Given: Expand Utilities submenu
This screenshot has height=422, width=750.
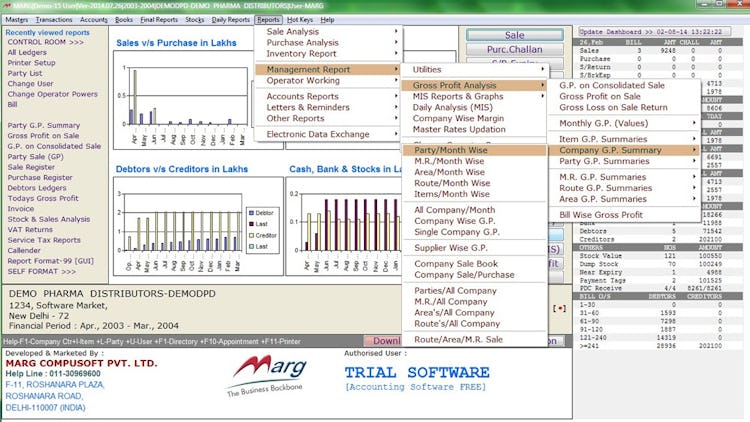Looking at the screenshot, I should click(x=474, y=69).
